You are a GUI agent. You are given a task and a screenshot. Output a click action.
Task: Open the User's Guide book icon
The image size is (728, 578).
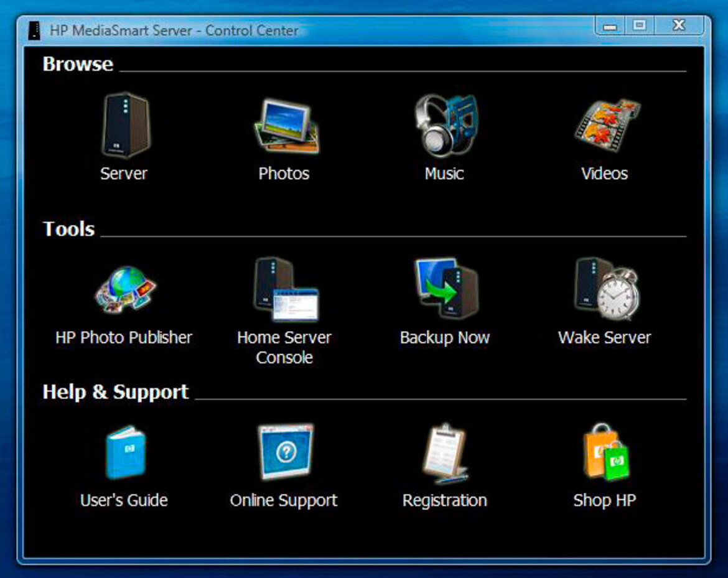click(x=125, y=452)
